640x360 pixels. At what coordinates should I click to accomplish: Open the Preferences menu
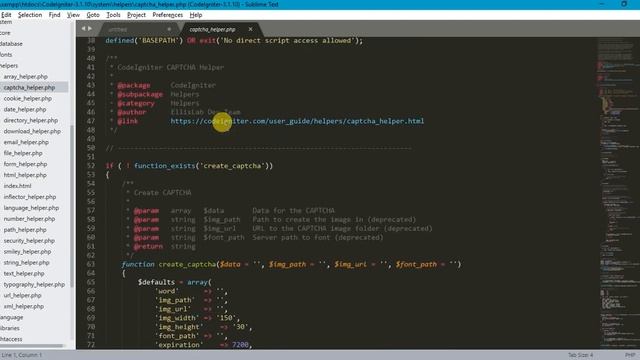pyautogui.click(x=168, y=15)
